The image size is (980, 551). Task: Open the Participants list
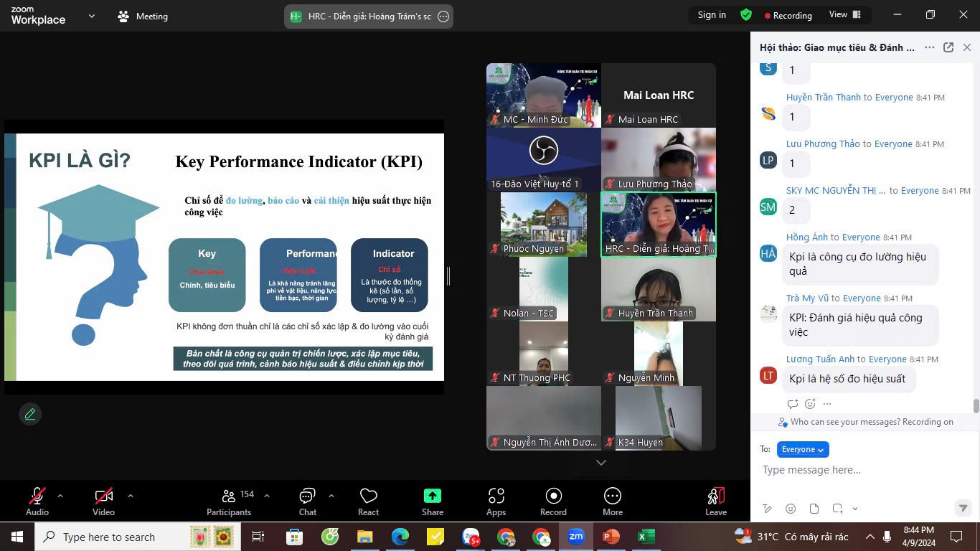[x=229, y=501]
